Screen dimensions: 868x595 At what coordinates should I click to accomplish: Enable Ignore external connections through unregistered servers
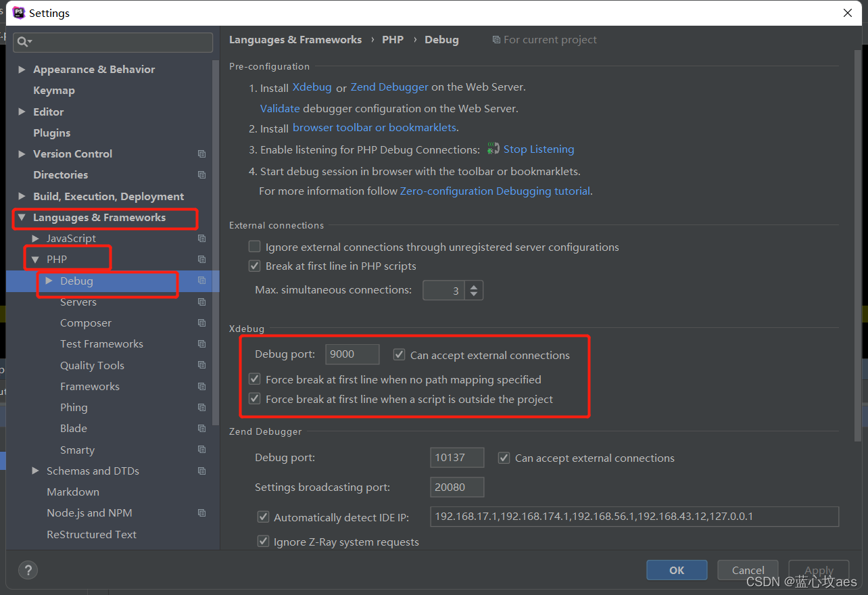tap(255, 247)
